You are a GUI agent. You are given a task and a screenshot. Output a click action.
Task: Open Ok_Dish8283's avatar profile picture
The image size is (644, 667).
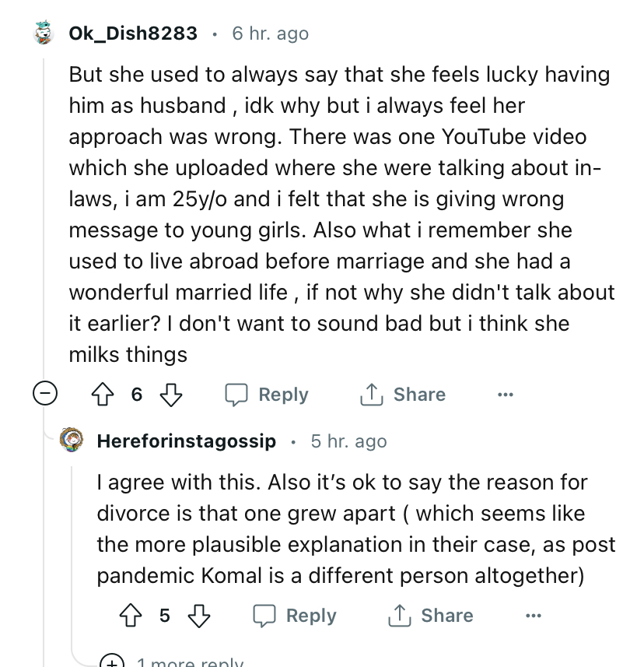point(44,33)
